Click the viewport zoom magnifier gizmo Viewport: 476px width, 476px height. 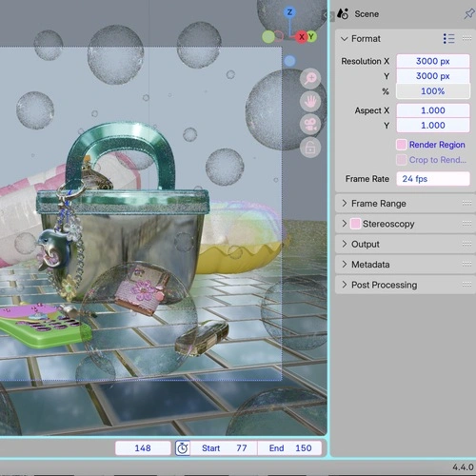point(310,78)
